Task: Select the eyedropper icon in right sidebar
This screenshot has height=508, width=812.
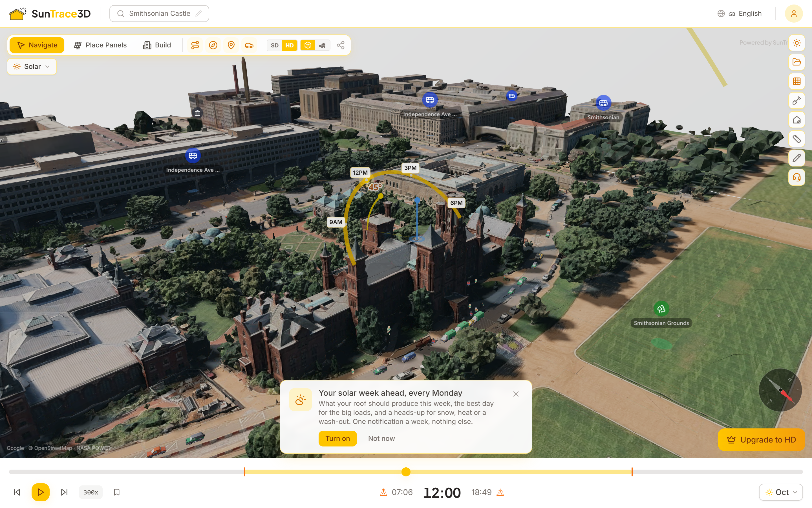Action: pyautogui.click(x=796, y=100)
